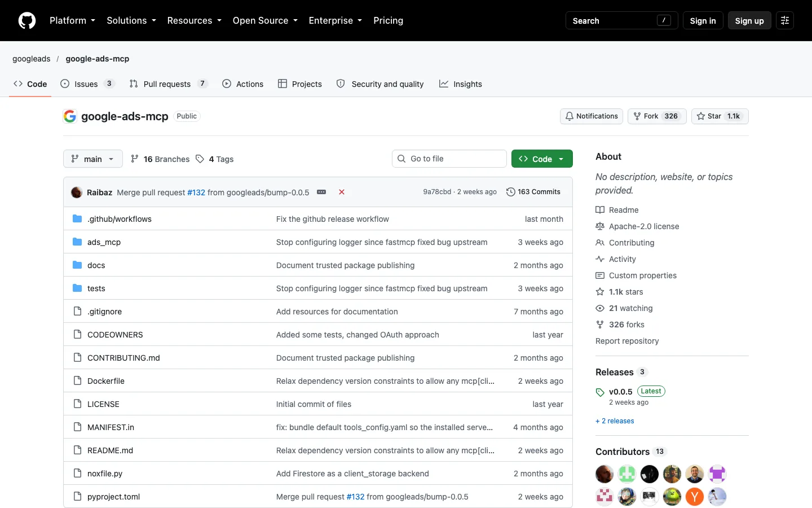Expand commit message ellipsis icon
Image resolution: width=812 pixels, height=508 pixels.
(x=321, y=192)
